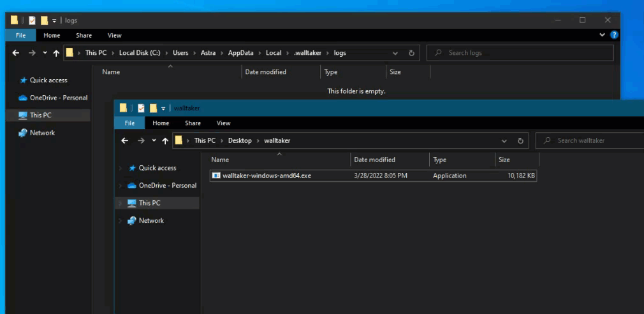644x314 pixels.
Task: Click '.walltaker' breadcrumb in the logs address bar
Action: (307, 52)
